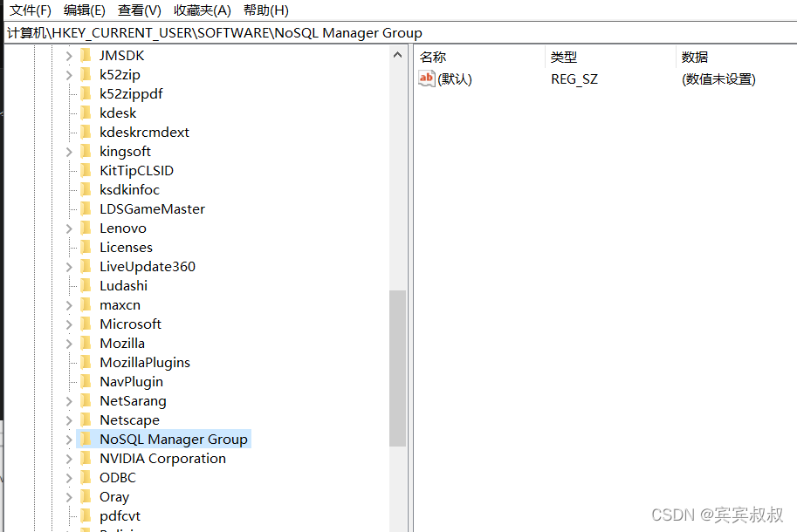Screen dimensions: 797x532
Task: Expand the Microsoft key
Action: 69,324
